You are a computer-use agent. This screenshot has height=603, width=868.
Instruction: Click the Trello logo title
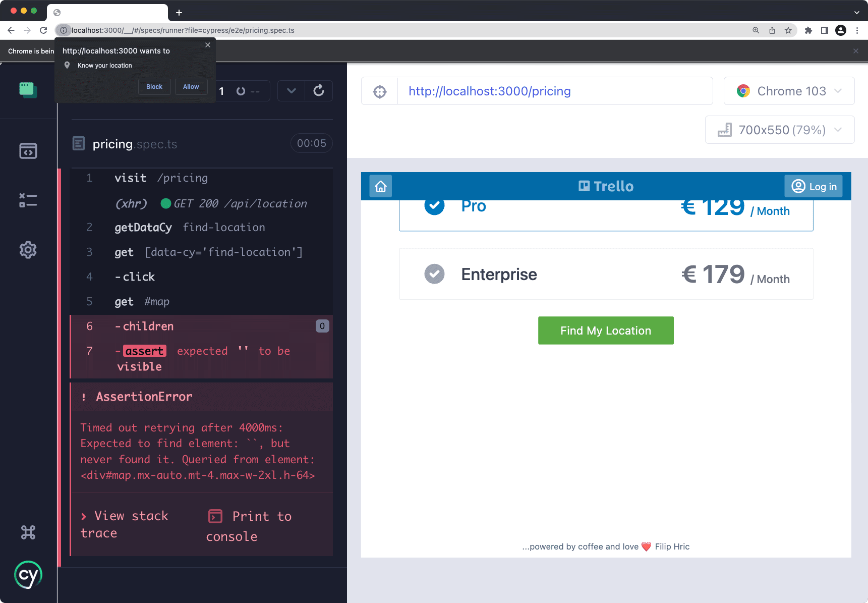[x=606, y=186]
